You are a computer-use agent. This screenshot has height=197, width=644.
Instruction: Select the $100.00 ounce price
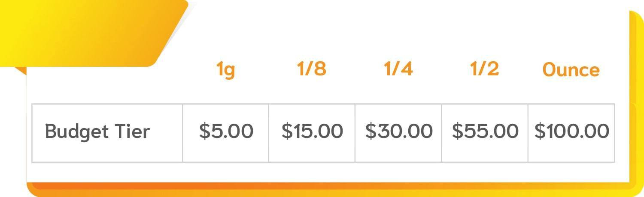pos(571,131)
